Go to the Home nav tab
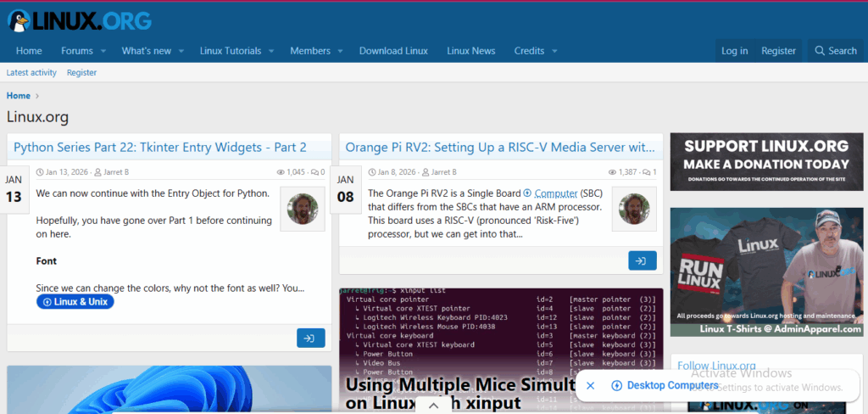 [x=29, y=51]
